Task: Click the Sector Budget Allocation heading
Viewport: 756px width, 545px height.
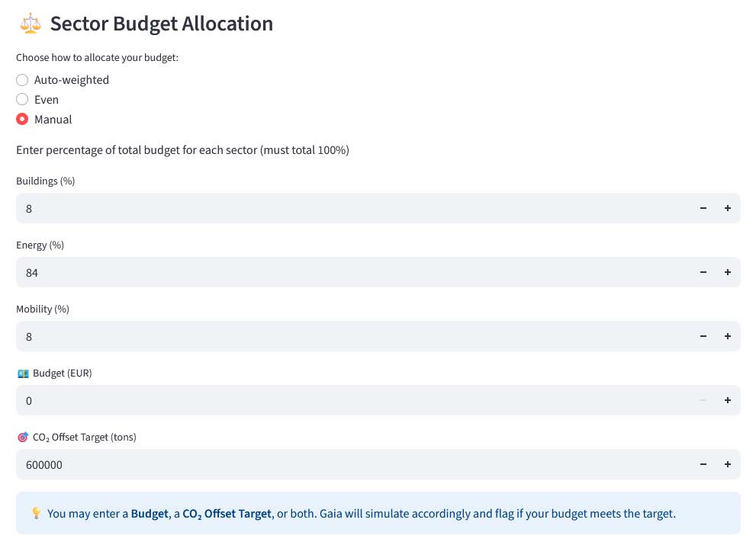Action: (161, 24)
